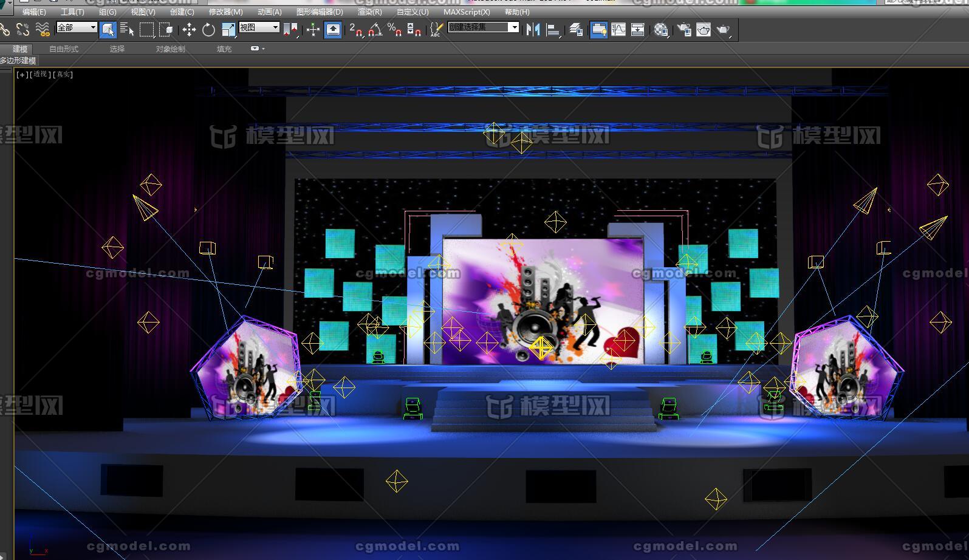Choose the Select and Rotate tool

208,29
